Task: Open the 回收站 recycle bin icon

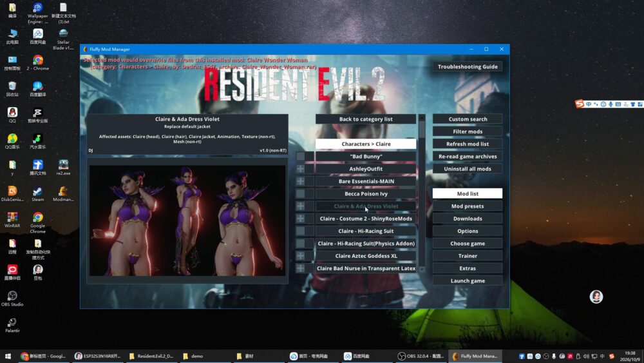Action: (12, 89)
